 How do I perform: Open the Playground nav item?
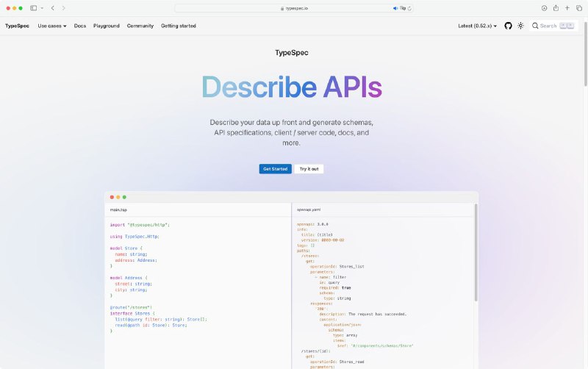[x=107, y=26]
